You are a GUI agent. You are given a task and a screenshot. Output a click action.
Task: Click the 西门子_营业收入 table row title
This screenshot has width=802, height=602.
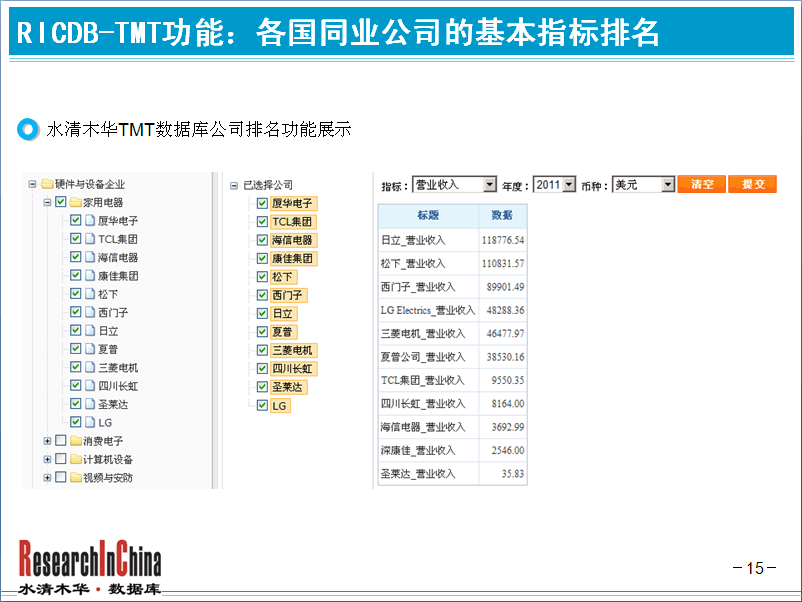[x=418, y=287]
